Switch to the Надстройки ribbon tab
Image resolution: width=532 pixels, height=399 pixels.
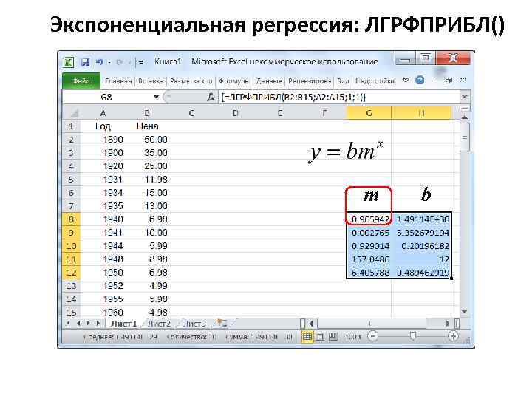tap(375, 81)
